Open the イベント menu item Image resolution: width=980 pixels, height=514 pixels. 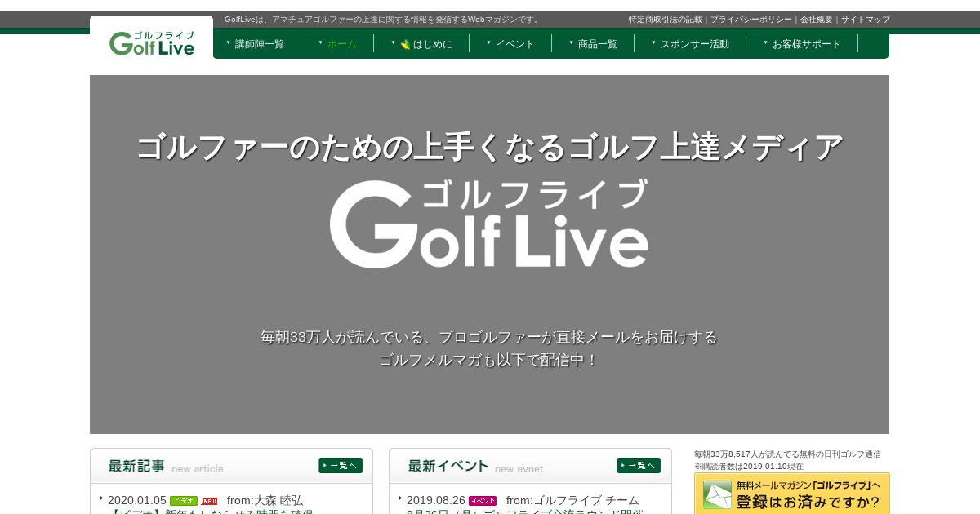tap(514, 44)
